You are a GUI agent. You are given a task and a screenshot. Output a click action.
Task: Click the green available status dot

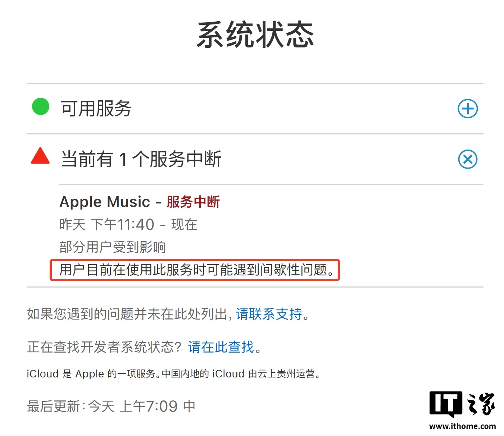(41, 106)
